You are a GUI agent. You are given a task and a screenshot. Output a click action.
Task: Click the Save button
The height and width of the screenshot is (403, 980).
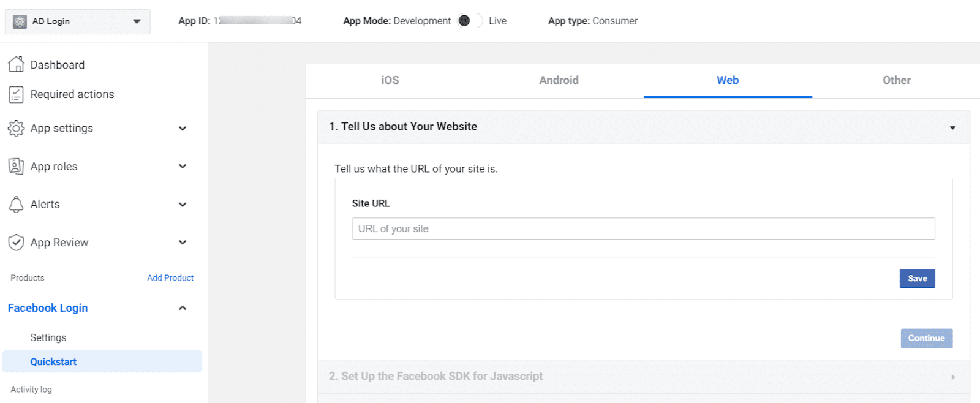click(x=917, y=278)
